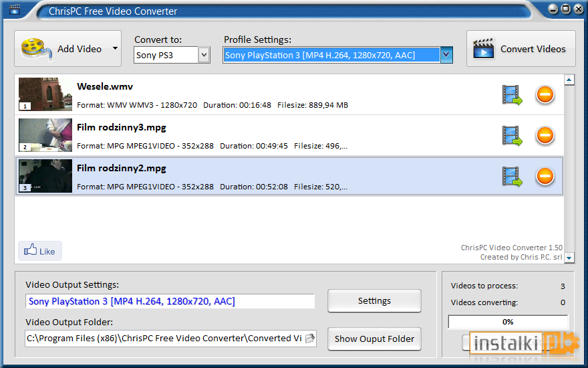Click the Videos to process count

tap(563, 286)
